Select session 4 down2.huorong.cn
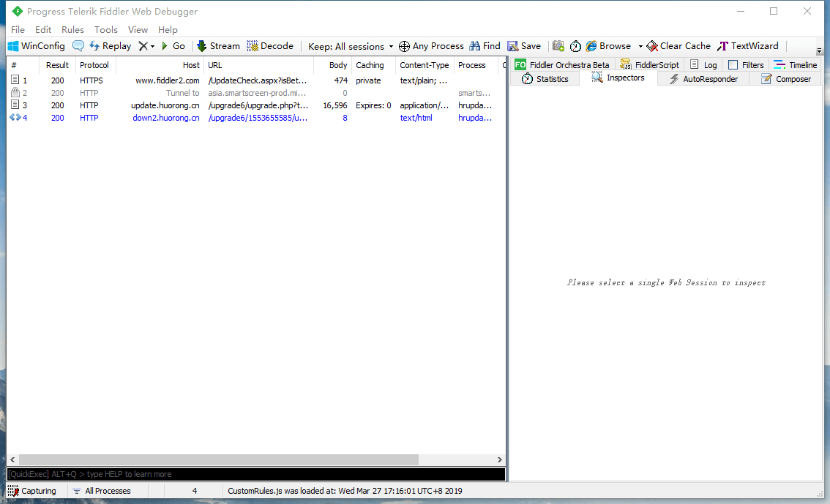Screen dimensions: 830x504 click(x=255, y=118)
